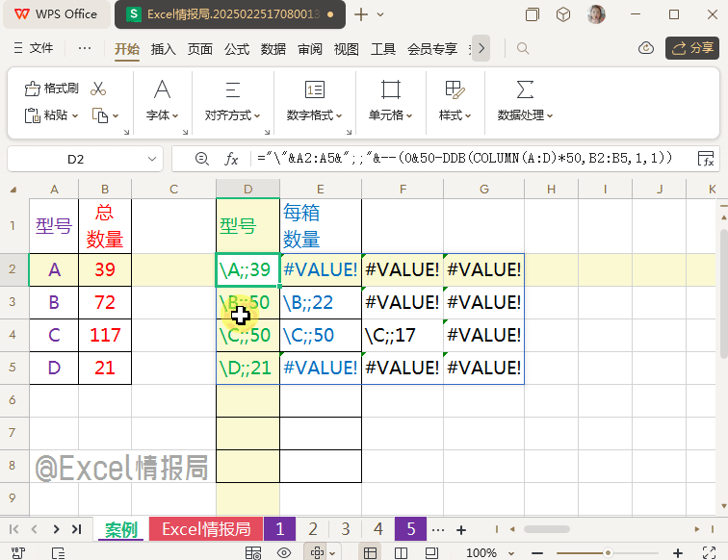The width and height of the screenshot is (728, 560).
Task: Switch to Excel情报局 sheet tab
Action: 205,529
